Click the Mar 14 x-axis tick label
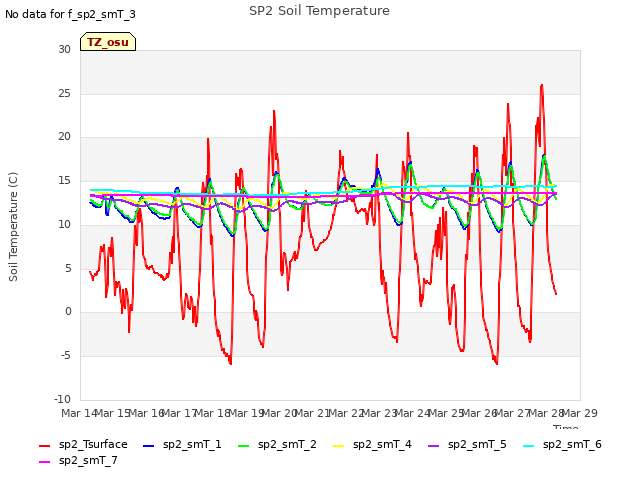Screen dimensions: 640x480 79,413
